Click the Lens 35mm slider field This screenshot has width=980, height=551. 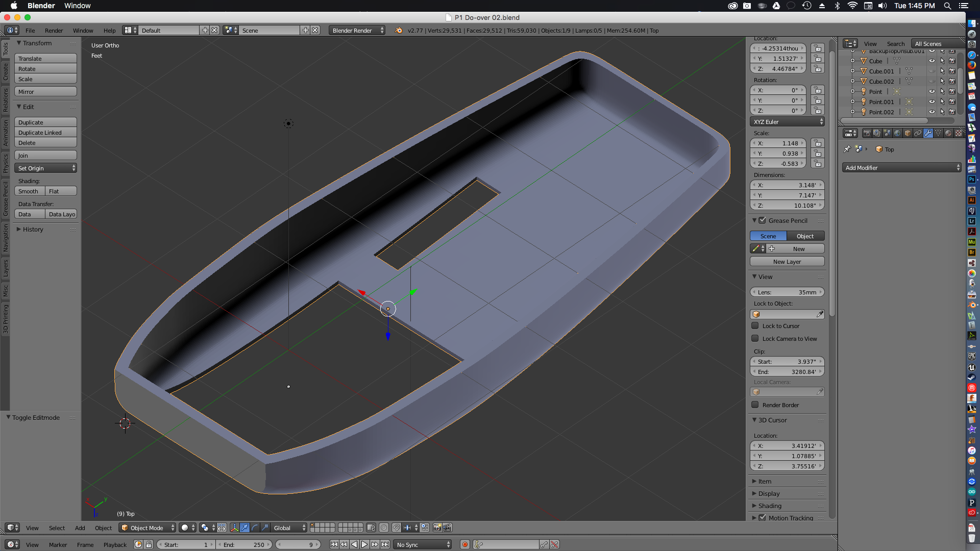point(787,292)
